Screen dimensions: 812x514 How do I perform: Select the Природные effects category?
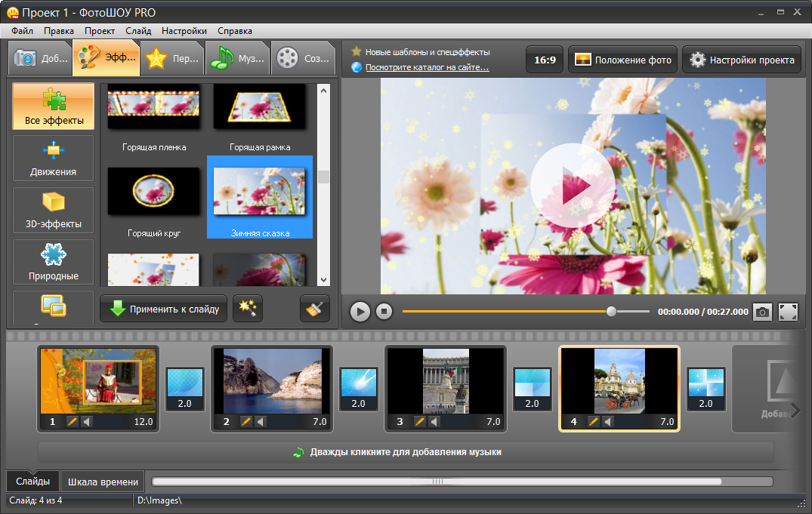pyautogui.click(x=54, y=262)
